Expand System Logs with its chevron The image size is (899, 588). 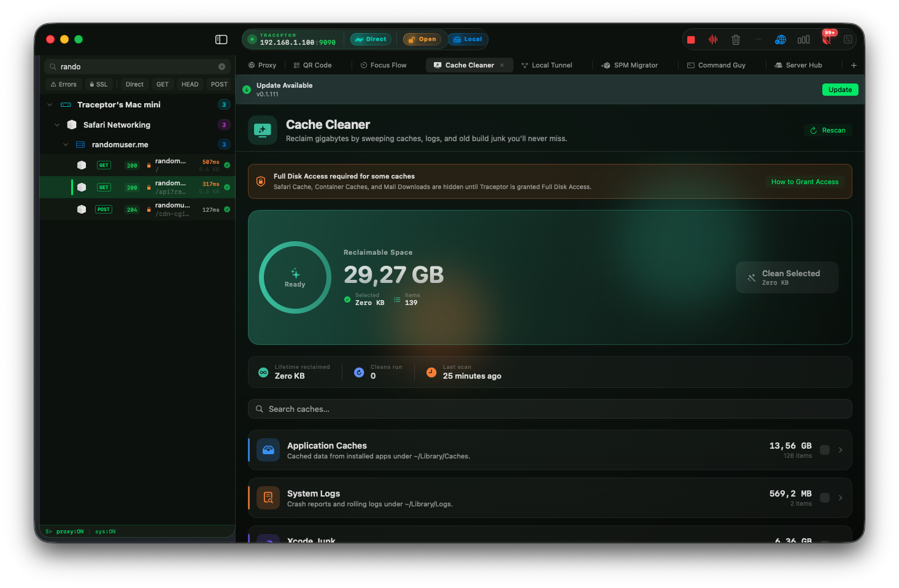point(841,498)
